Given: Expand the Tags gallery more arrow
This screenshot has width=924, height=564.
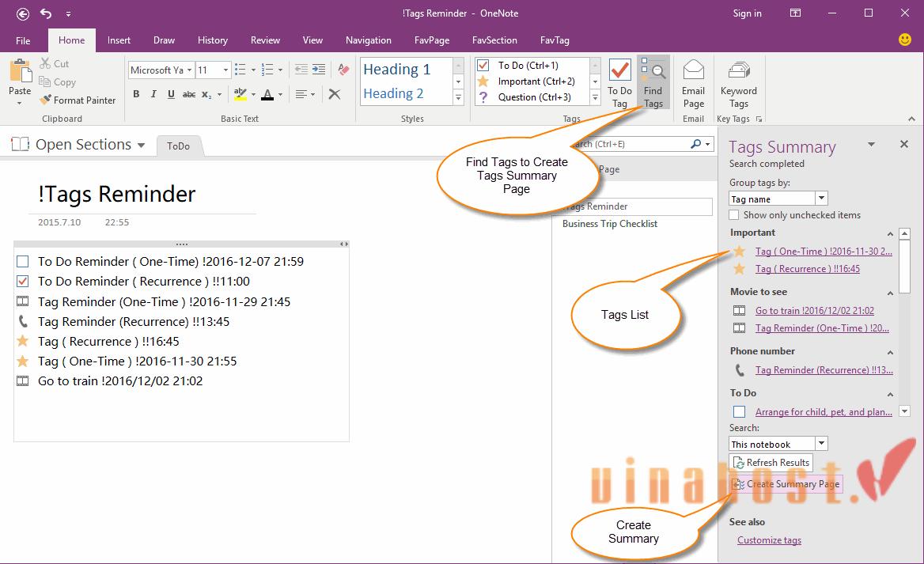Looking at the screenshot, I should coord(595,97).
